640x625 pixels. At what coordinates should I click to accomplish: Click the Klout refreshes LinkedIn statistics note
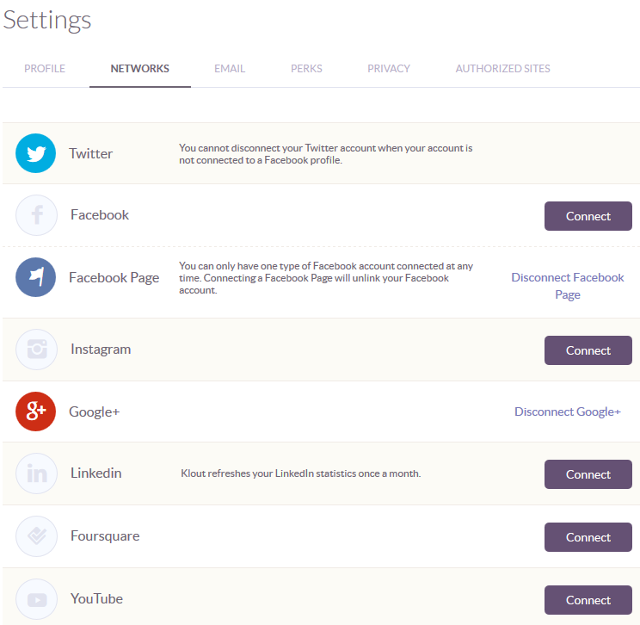click(301, 474)
